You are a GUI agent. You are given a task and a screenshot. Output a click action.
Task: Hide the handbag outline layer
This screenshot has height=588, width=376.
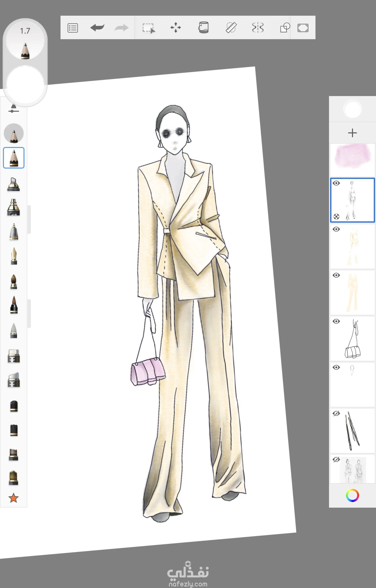tap(336, 321)
